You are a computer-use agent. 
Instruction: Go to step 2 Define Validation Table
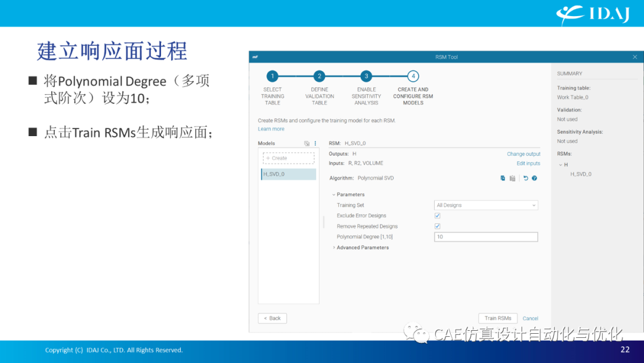(x=319, y=76)
